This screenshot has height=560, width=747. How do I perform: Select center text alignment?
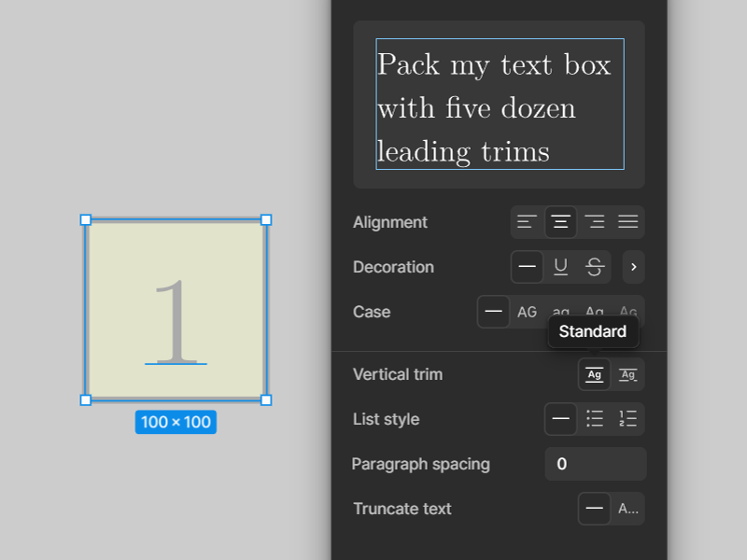[x=561, y=222]
